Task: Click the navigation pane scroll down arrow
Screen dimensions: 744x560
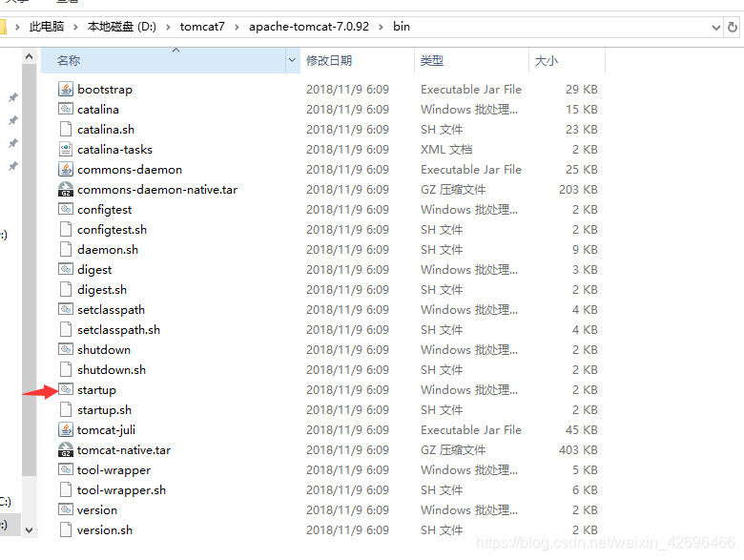Action: coord(29,530)
